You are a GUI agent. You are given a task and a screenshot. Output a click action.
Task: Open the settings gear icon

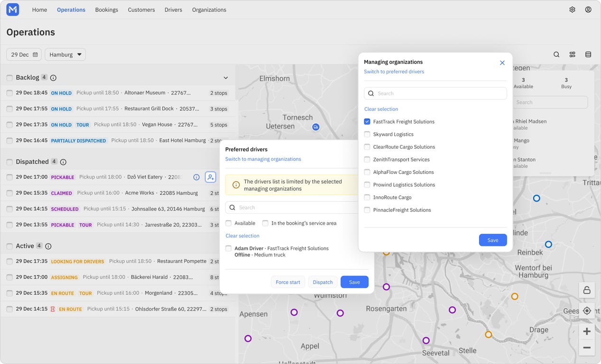(x=573, y=9)
